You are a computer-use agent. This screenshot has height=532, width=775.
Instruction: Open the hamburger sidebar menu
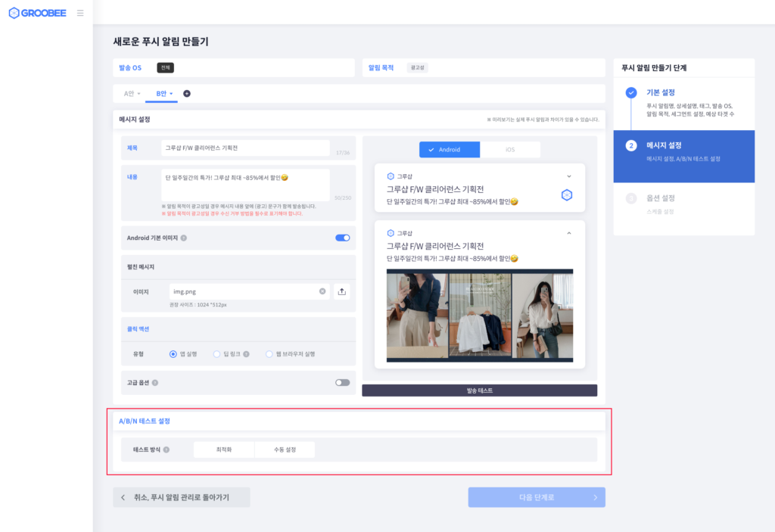click(x=80, y=13)
